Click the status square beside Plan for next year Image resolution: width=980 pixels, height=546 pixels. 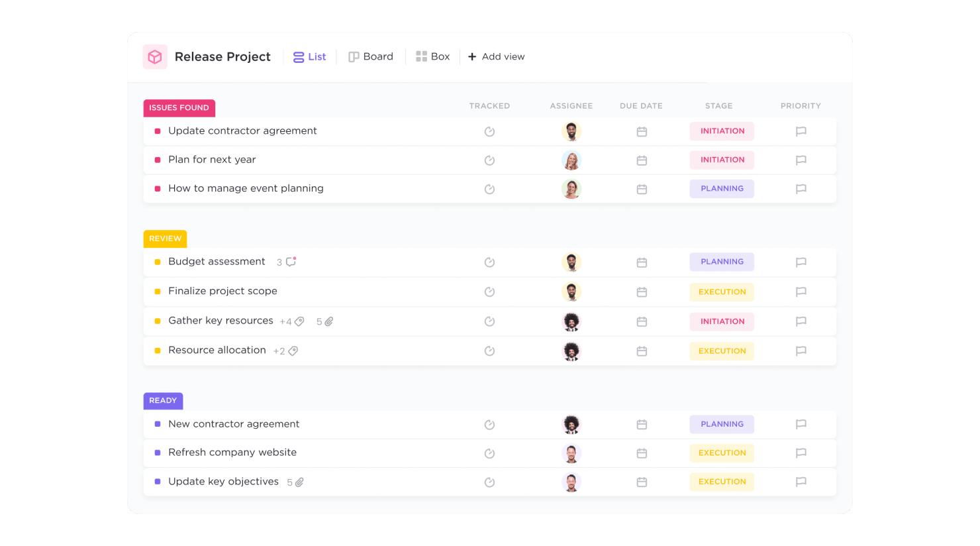[158, 160]
